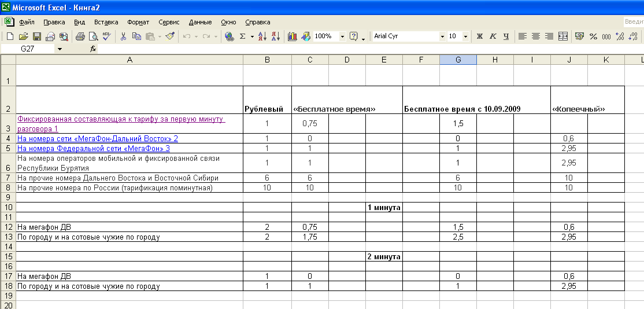Open the 100% zoom level dropdown
This screenshot has height=309, width=644.
coord(342,36)
